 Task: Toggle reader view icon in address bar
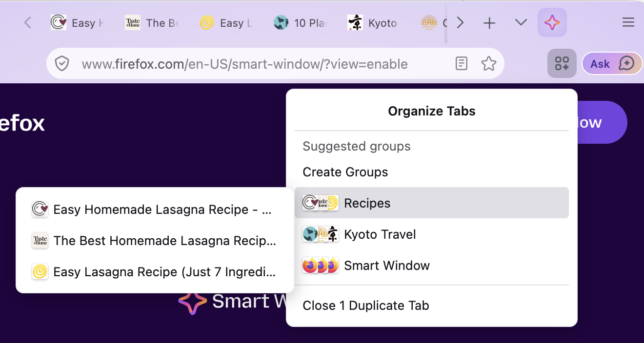[462, 64]
